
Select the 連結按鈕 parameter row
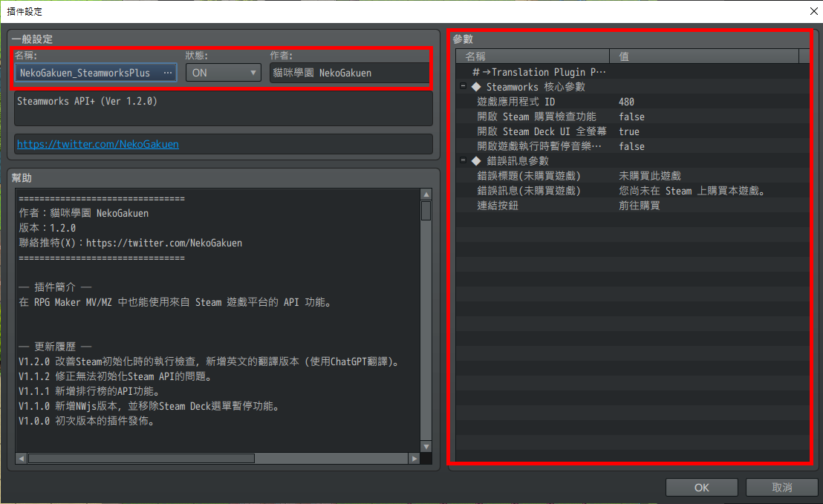[632, 206]
